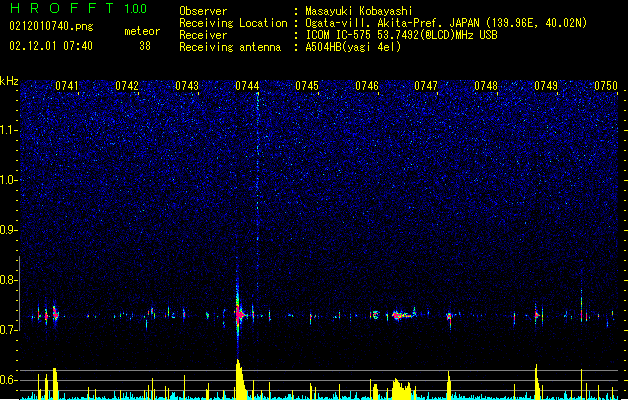Viewport: 629px width, 400px height.
Task: Click the 0748 time marker
Action: tap(486, 86)
